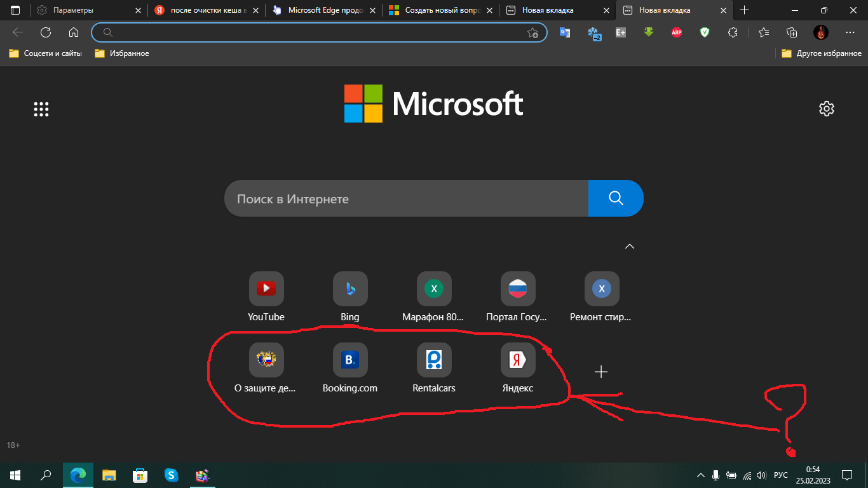
Task: Open the user profile avatar
Action: click(x=821, y=32)
